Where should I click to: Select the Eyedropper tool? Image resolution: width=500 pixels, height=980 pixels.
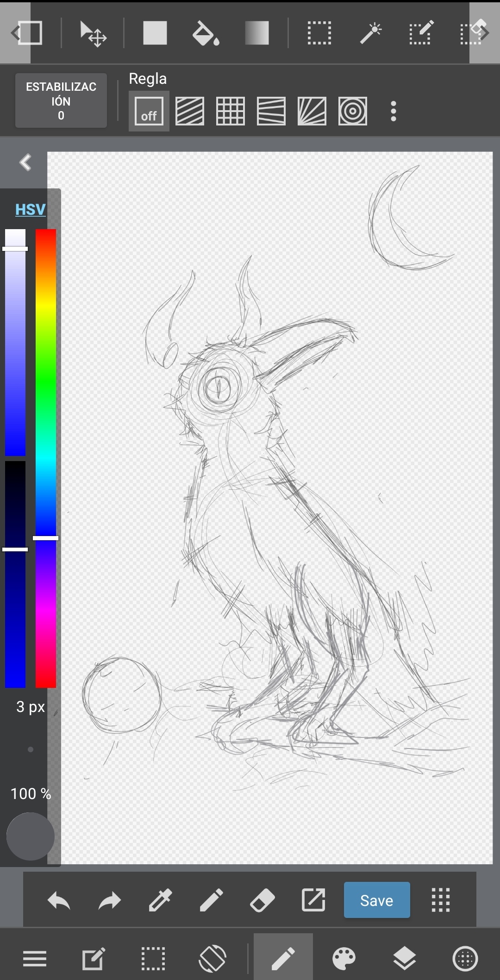[x=161, y=900]
